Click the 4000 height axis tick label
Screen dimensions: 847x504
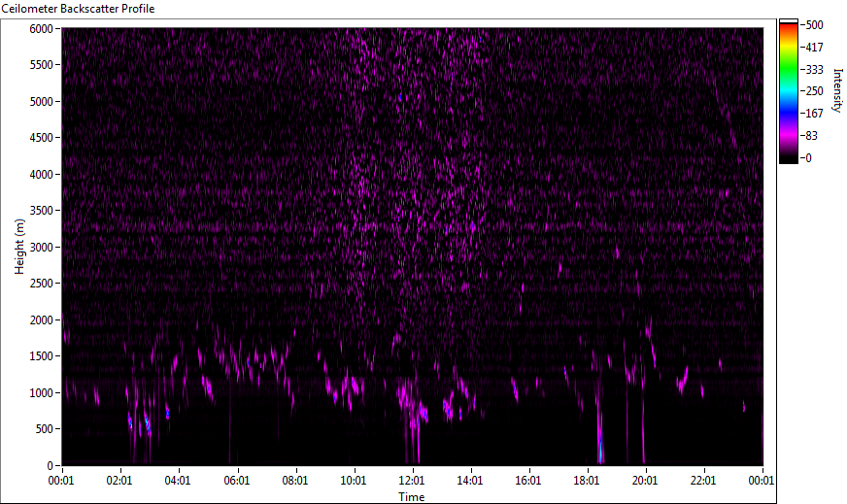click(x=41, y=175)
